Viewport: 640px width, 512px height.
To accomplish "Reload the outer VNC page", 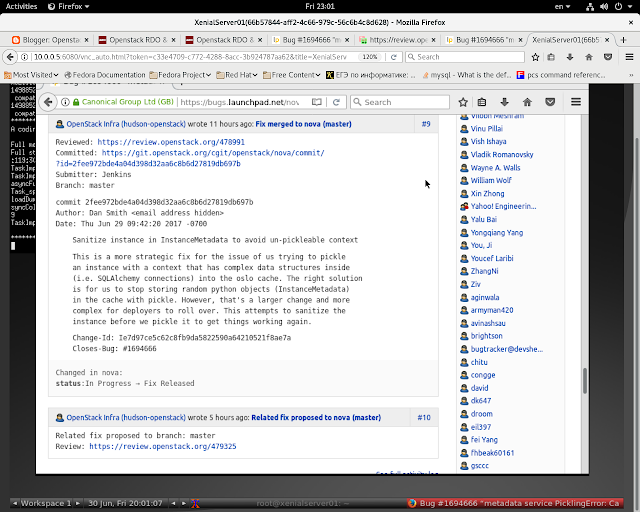I will (x=393, y=57).
